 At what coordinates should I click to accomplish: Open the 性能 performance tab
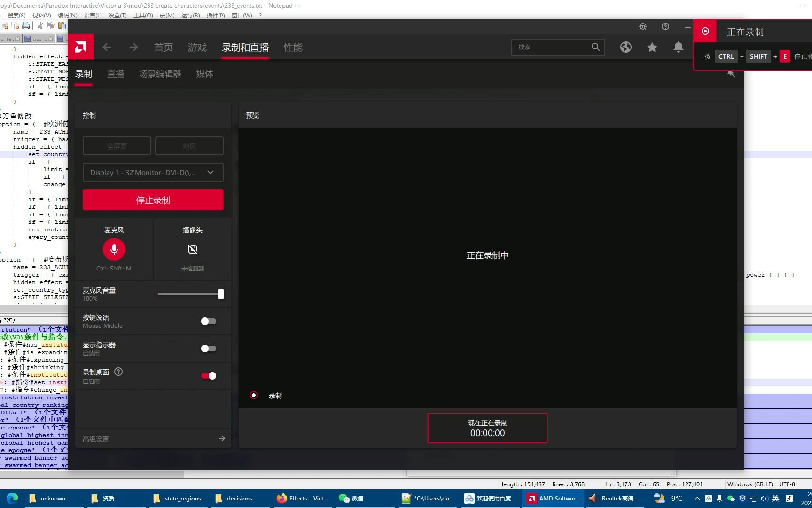click(293, 47)
